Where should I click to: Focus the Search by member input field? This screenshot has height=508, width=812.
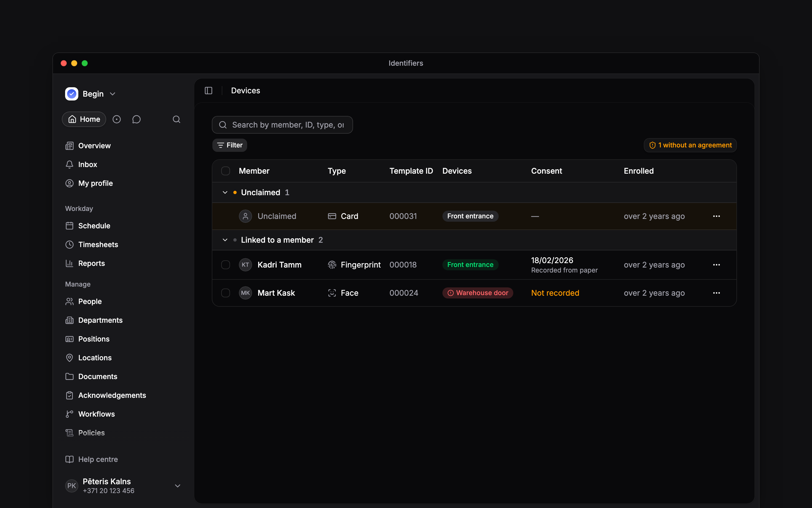282,125
